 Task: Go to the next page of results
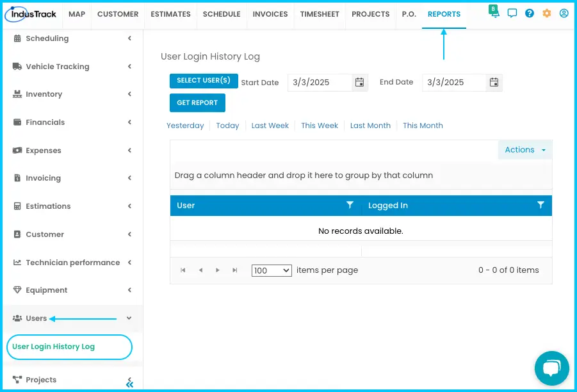point(218,270)
